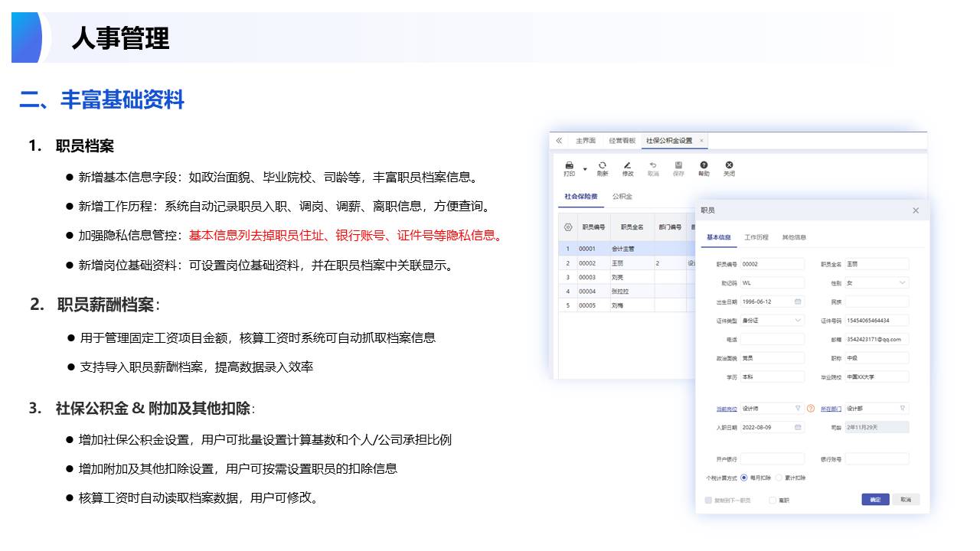Image resolution: width=980 pixels, height=551 pixels.
Task: Open print options dropdown arrow
Action: [585, 169]
